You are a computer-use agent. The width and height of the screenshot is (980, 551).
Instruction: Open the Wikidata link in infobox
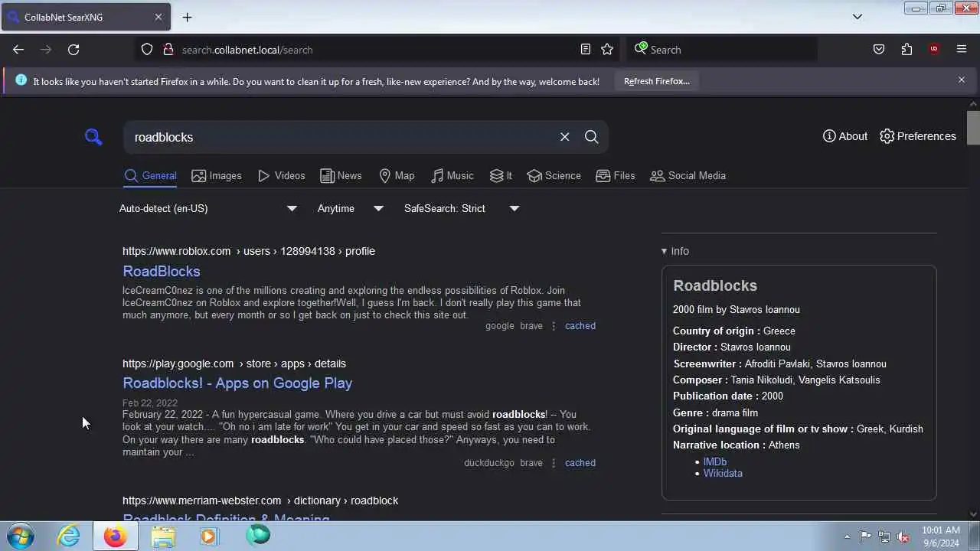tap(723, 473)
